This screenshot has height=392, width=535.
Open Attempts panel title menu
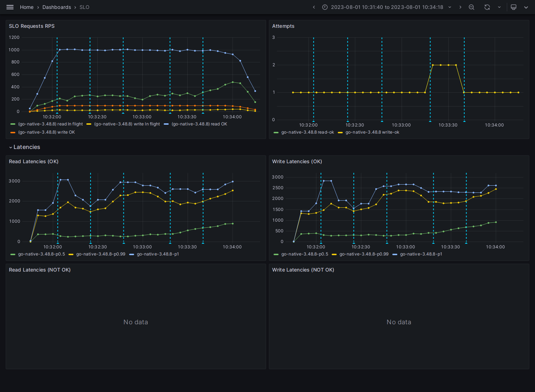[x=283, y=26]
